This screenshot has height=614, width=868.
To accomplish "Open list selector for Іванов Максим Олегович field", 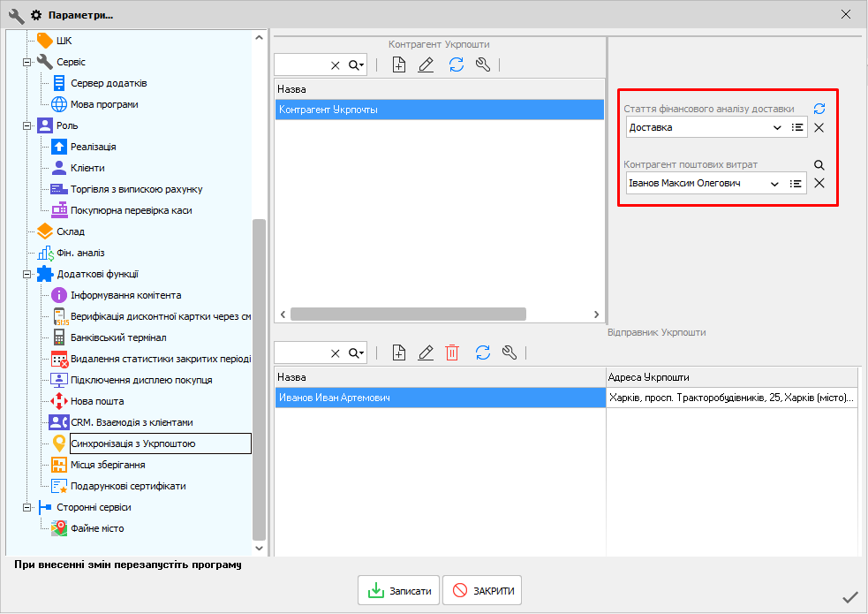I will tap(796, 184).
